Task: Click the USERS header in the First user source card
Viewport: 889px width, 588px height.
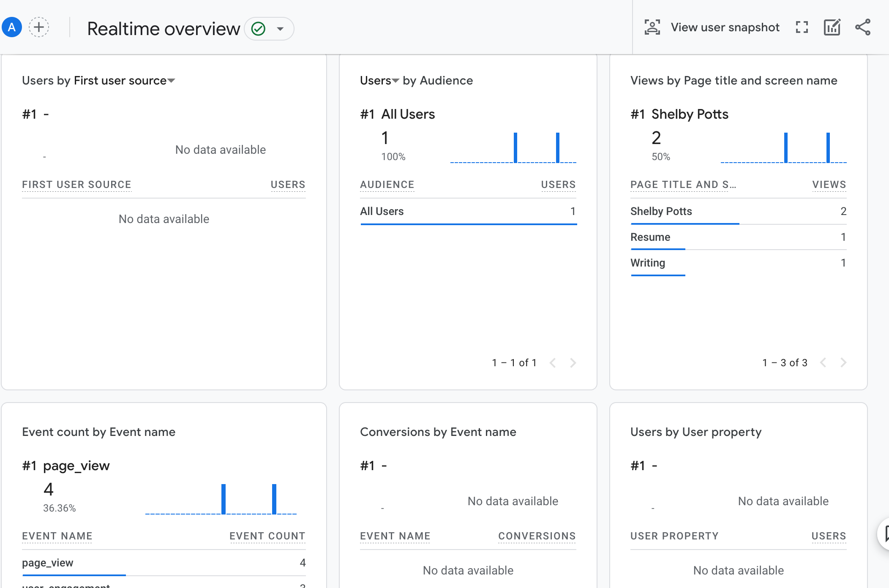Action: coord(288,185)
